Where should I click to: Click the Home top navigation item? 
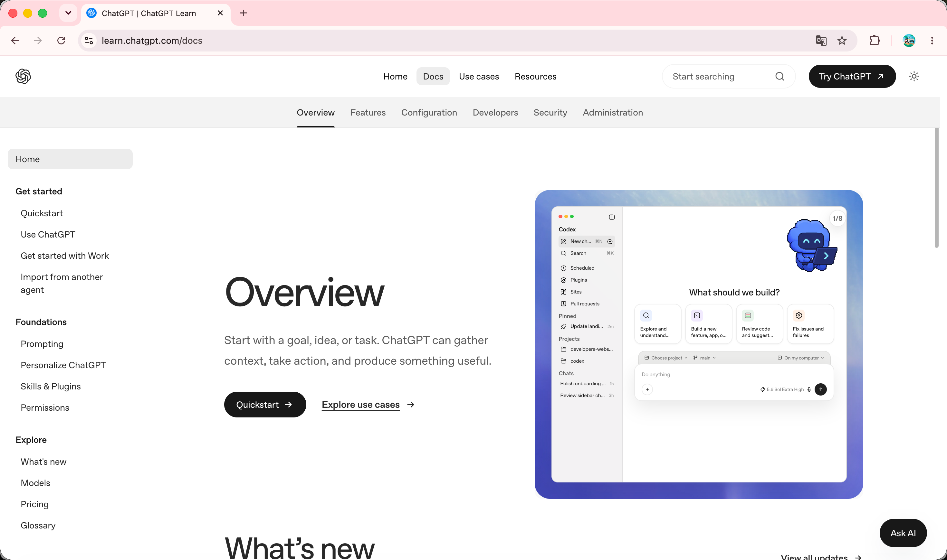point(395,77)
